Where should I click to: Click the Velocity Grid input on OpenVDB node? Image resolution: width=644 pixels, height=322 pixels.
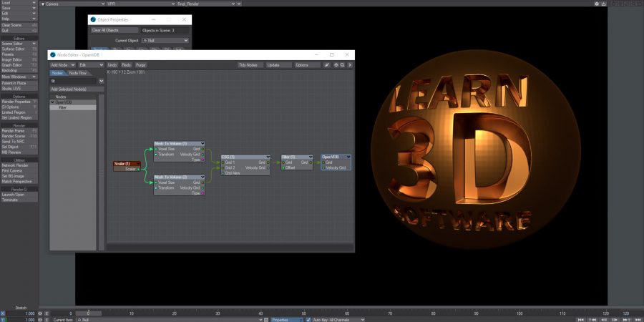(x=323, y=167)
